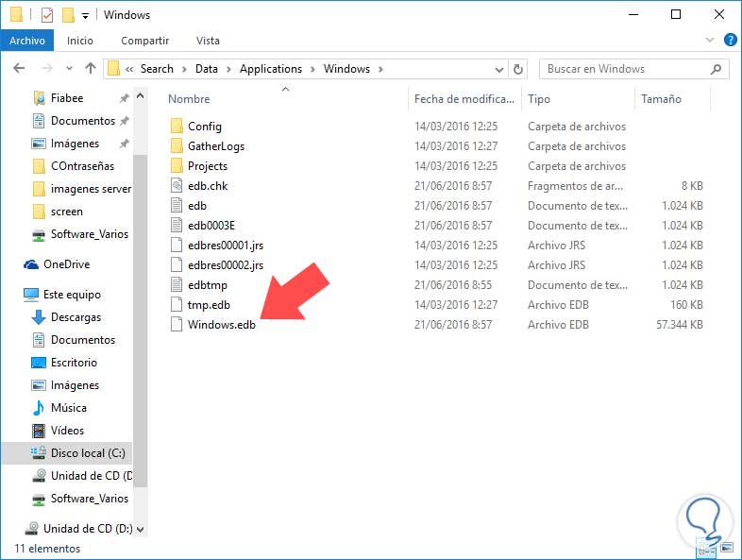Expand the chevron after Data breadcrumb

tap(228, 70)
